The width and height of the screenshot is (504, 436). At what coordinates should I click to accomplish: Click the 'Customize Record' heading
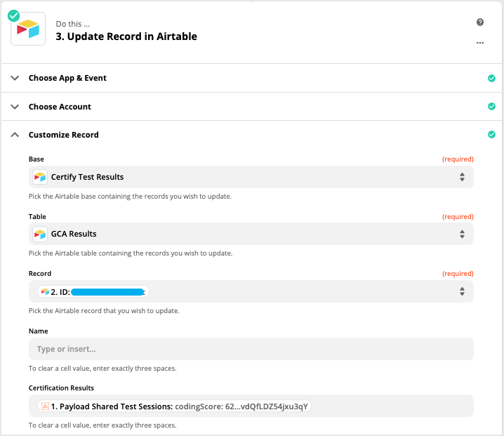64,135
